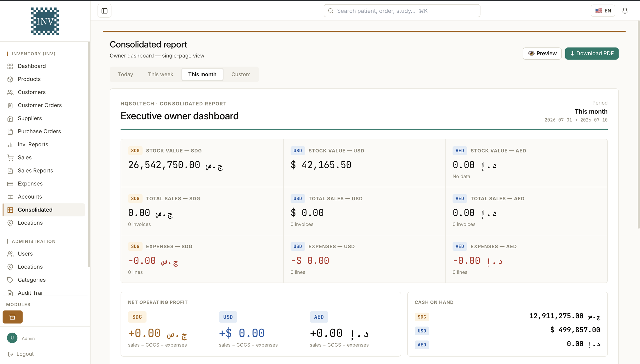Click USD stock value $ 42,165.50
Viewport: 640px width, 364px height.
pyautogui.click(x=321, y=165)
